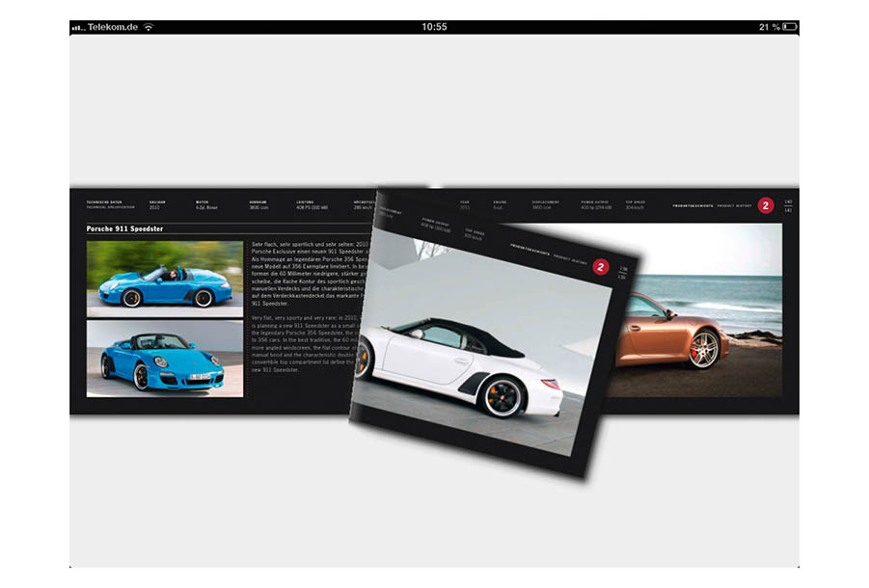Tap the 138/139 page number on the flipping page

623,273
